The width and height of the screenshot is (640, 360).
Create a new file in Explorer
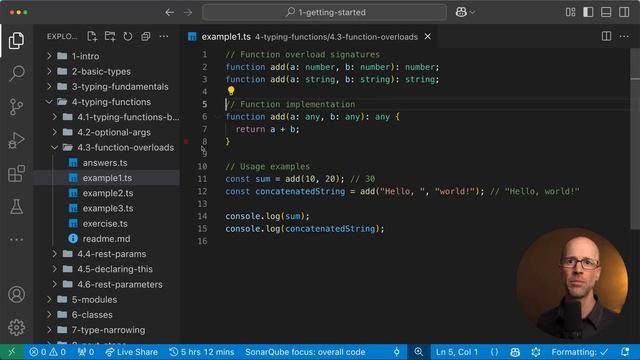point(92,36)
